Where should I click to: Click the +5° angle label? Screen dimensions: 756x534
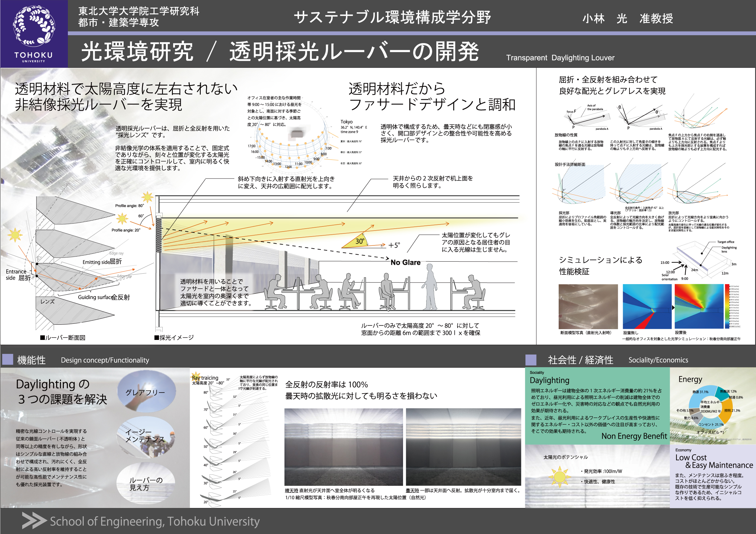(394, 245)
